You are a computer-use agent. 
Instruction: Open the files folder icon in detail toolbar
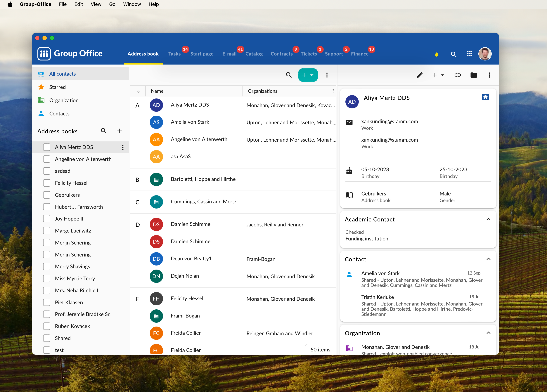pos(473,75)
